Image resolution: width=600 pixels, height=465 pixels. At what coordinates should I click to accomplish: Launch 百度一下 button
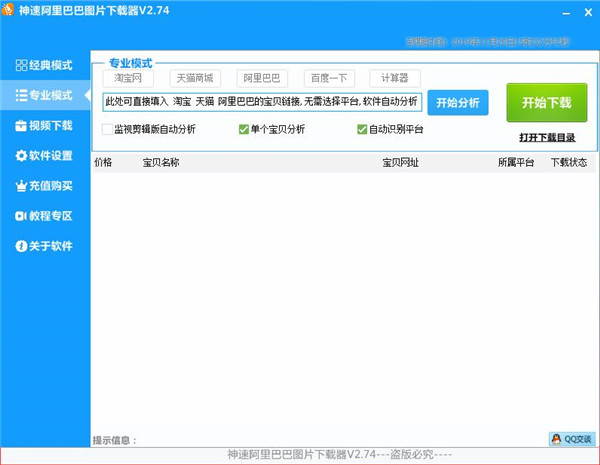tap(329, 78)
